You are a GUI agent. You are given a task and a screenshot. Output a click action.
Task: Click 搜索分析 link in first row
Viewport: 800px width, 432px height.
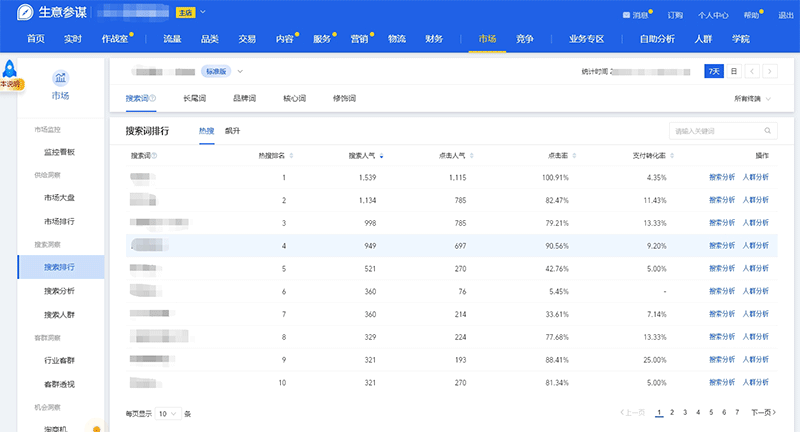coord(721,177)
